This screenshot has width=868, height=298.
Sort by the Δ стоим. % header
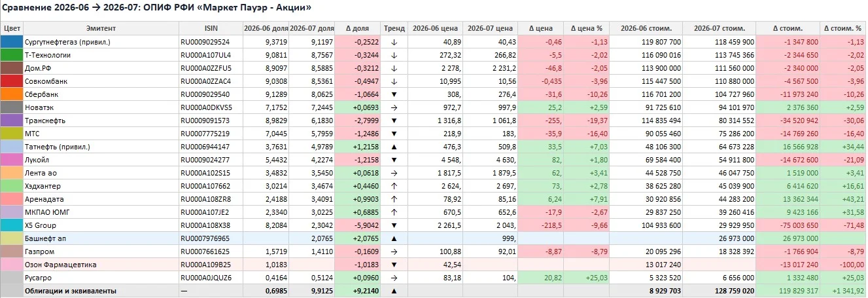[843, 28]
